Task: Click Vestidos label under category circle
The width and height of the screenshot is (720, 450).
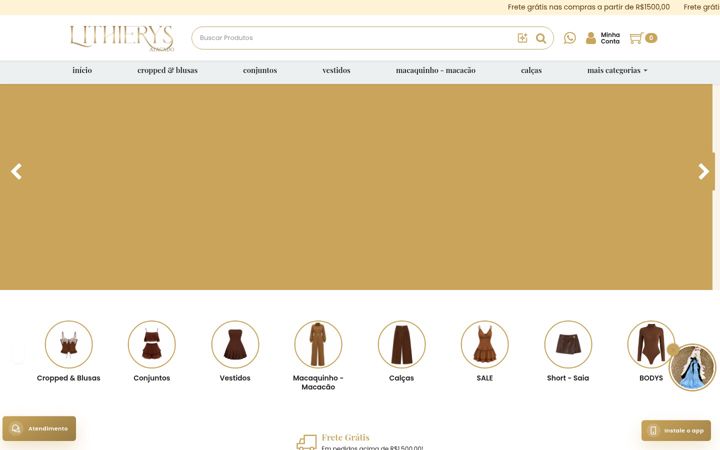Action: (235, 378)
